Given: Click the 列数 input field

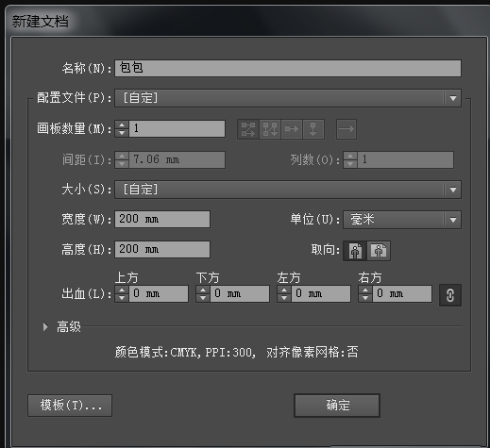Looking at the screenshot, I should pos(406,159).
